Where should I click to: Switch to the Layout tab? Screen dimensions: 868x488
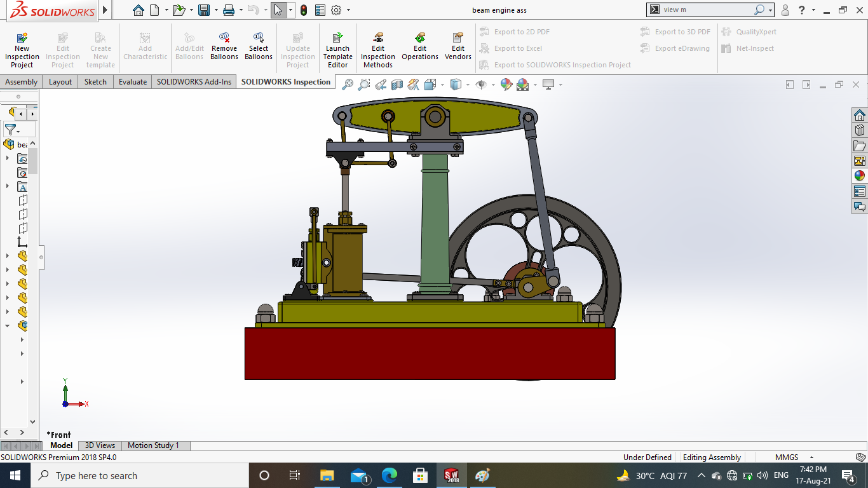(x=60, y=81)
